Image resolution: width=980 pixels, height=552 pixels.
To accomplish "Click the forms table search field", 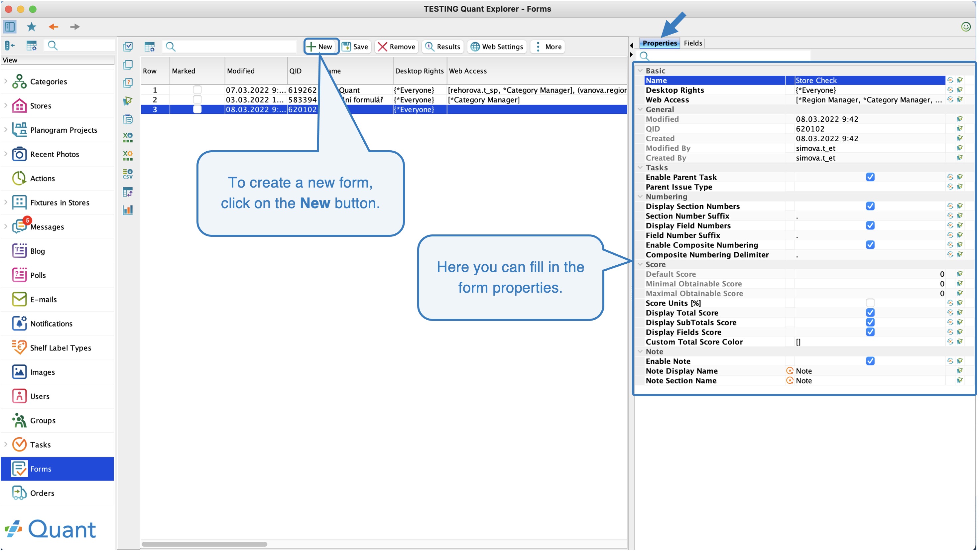I will tap(229, 47).
